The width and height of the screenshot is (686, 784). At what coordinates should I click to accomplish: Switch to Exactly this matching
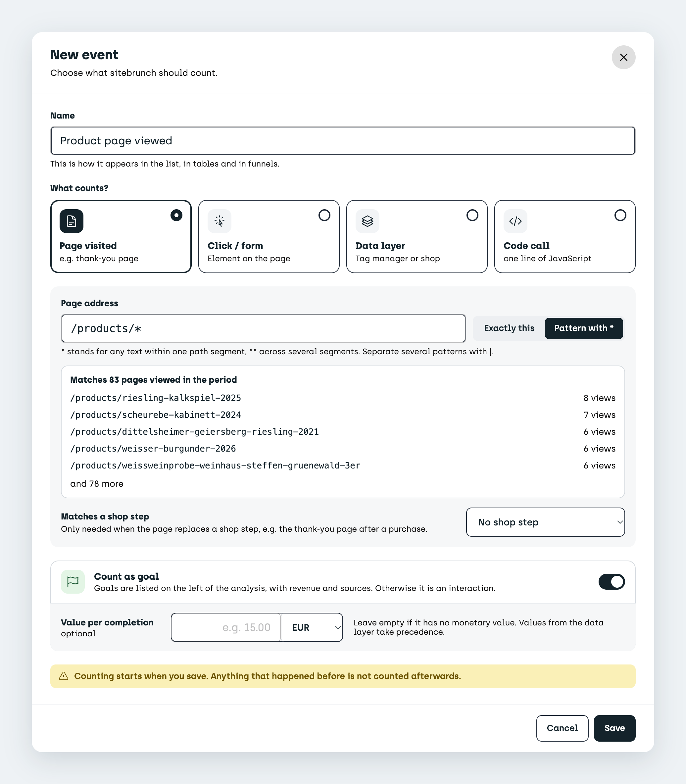coord(509,328)
